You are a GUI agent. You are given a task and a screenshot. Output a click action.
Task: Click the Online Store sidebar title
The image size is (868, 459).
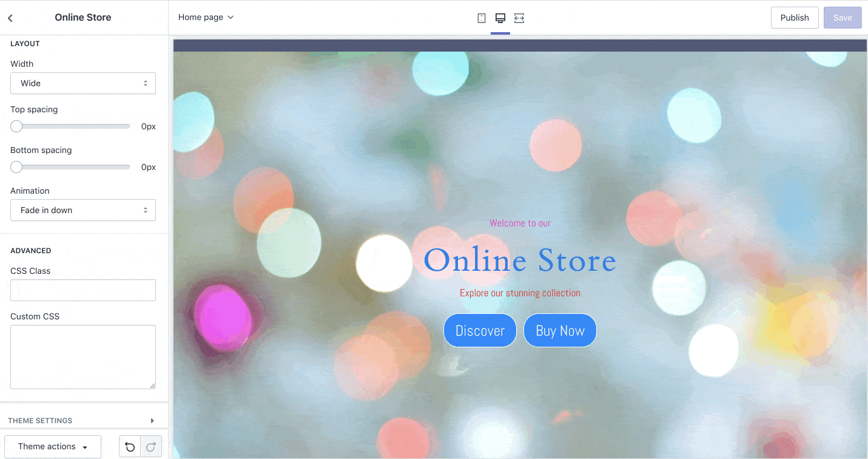pos(83,18)
